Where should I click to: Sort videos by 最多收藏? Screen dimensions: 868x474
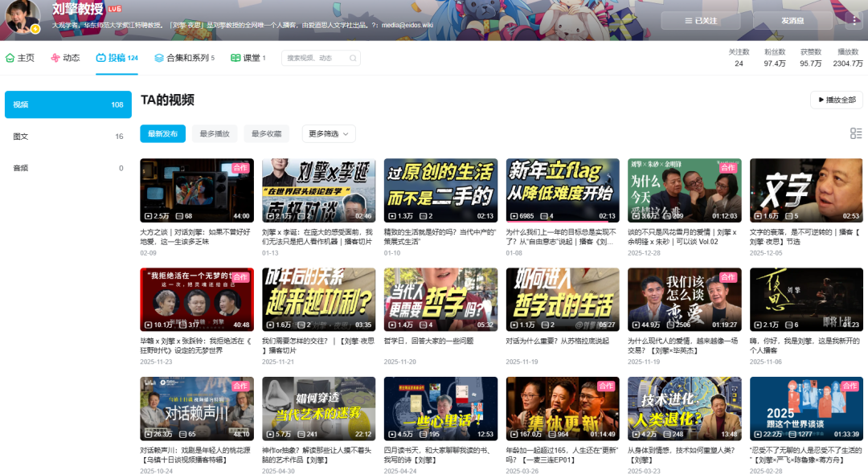266,133
